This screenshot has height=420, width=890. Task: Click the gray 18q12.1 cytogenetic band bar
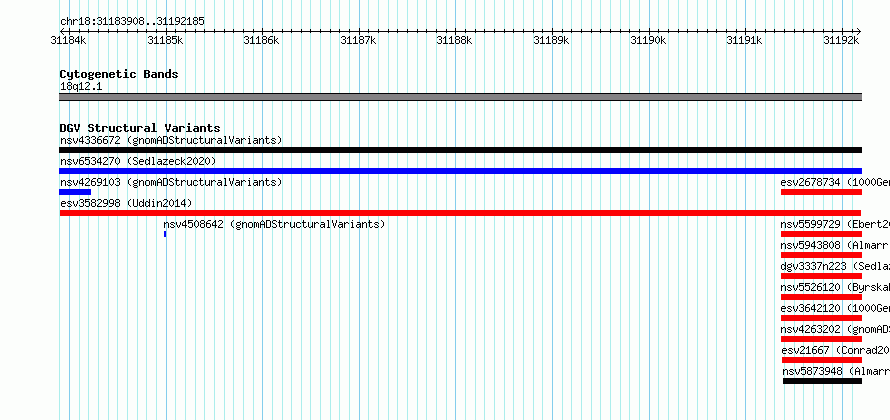tap(460, 97)
